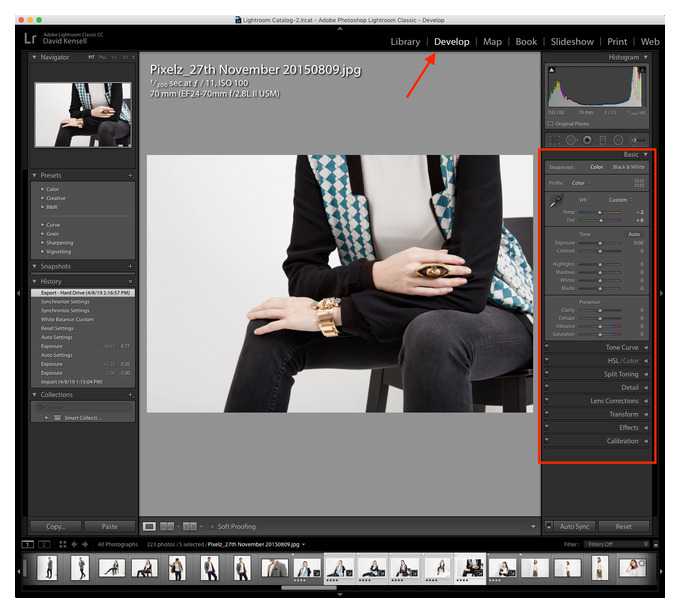This screenshot has width=680, height=613.
Task: Open the Slideshow module
Action: click(x=572, y=42)
